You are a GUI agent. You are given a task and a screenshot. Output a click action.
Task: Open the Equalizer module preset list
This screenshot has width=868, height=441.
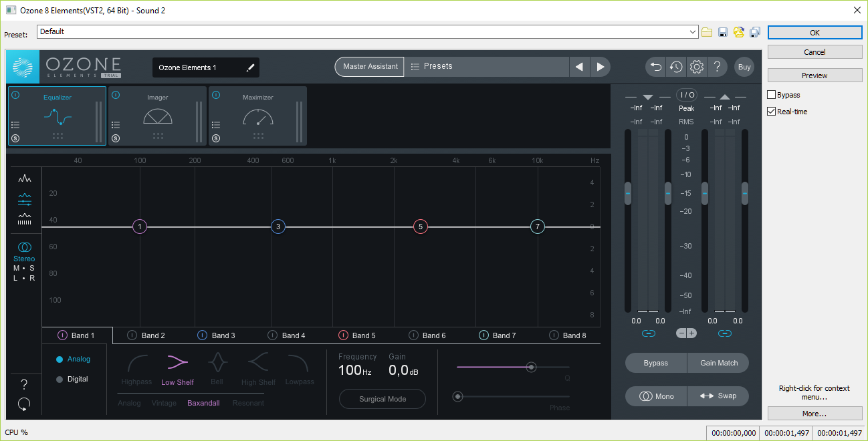pyautogui.click(x=15, y=125)
